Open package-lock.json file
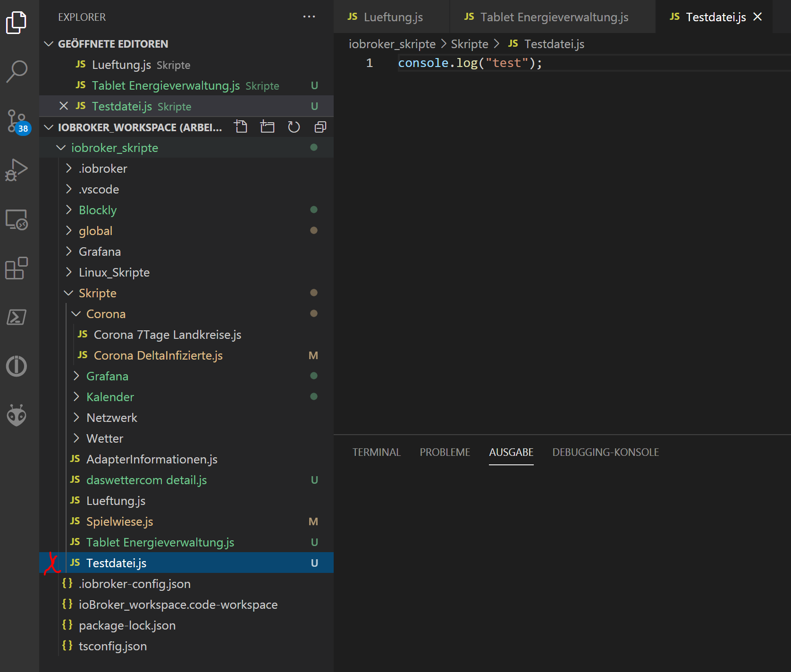The height and width of the screenshot is (672, 791). 186,625
